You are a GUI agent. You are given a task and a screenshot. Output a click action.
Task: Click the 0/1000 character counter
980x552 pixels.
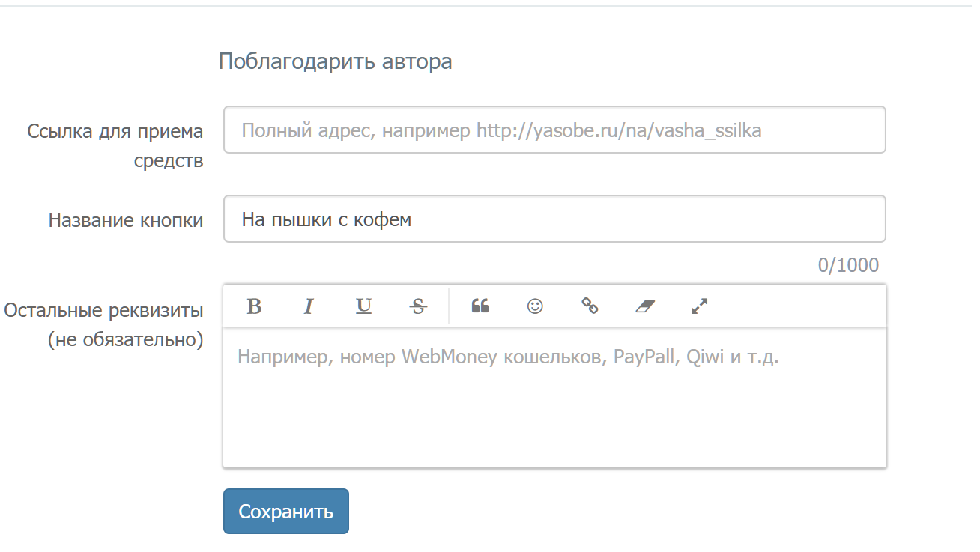[848, 265]
